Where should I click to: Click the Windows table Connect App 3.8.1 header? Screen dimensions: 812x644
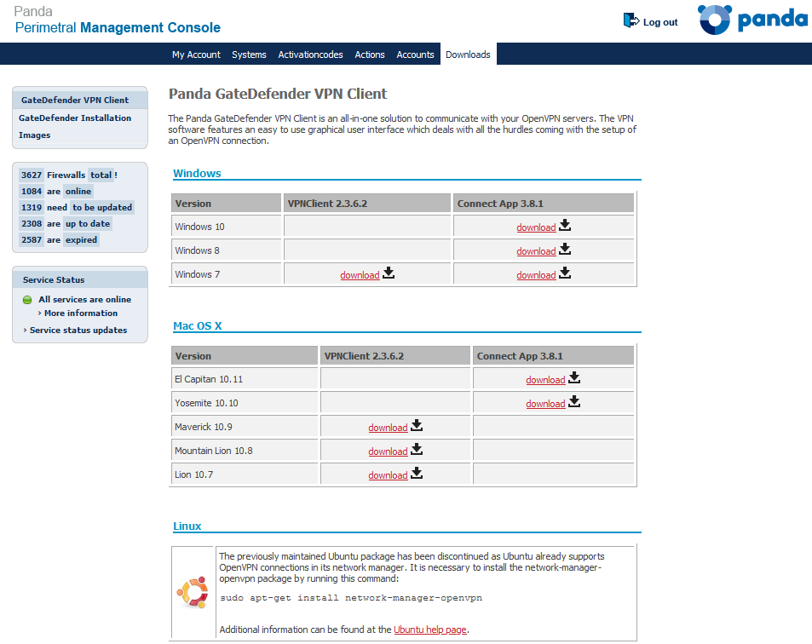tap(544, 204)
